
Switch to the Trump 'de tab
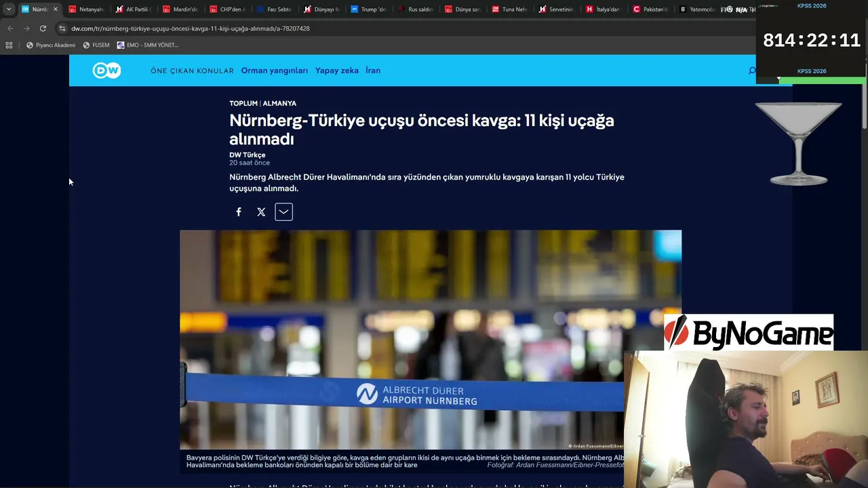tap(368, 9)
